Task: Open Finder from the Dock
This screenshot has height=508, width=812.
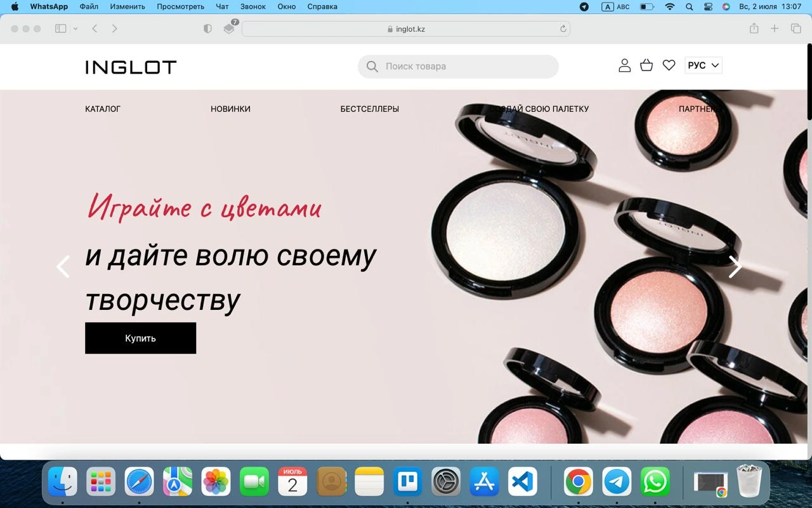Action: click(x=63, y=481)
